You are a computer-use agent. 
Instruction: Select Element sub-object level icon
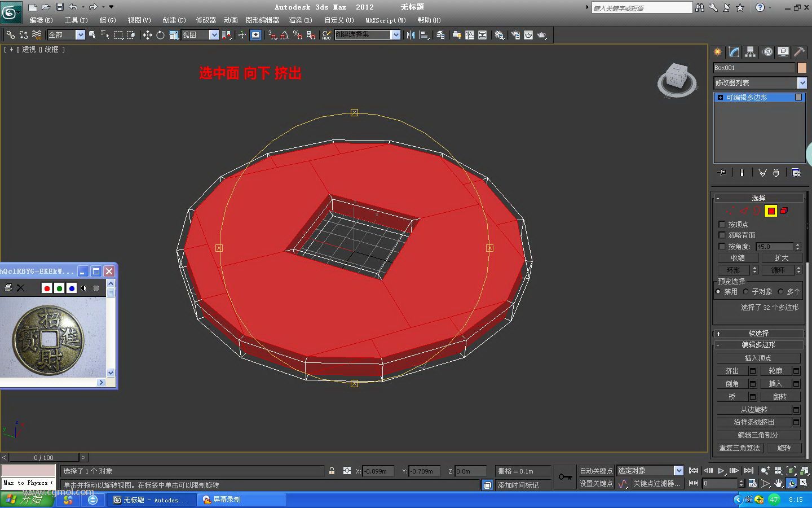(784, 211)
